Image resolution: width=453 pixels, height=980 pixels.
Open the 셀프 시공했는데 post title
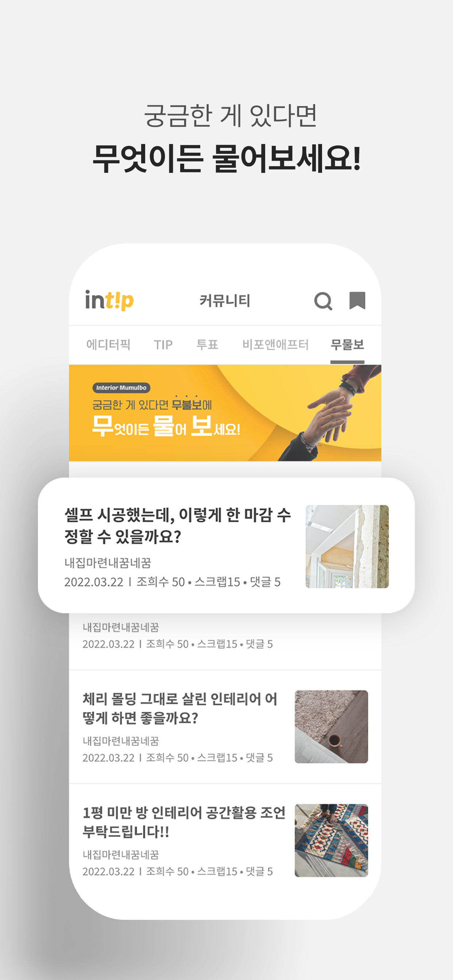click(x=177, y=525)
